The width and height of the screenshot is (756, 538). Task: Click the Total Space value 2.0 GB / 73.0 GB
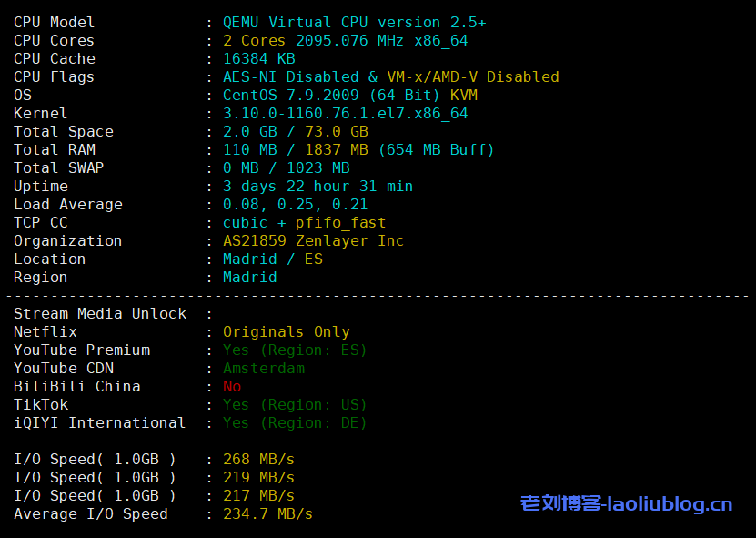(295, 131)
